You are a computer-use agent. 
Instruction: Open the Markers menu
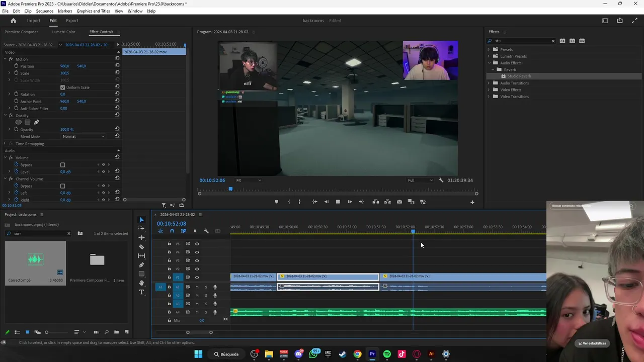point(65,11)
